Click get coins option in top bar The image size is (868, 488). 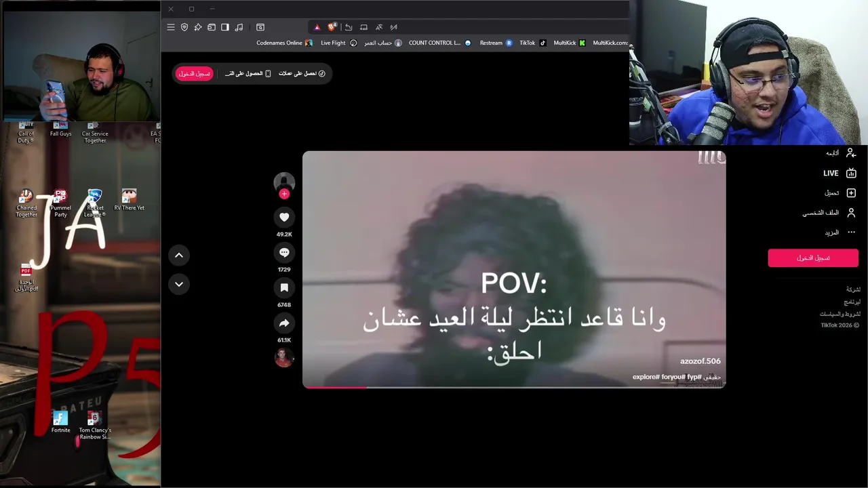(302, 73)
